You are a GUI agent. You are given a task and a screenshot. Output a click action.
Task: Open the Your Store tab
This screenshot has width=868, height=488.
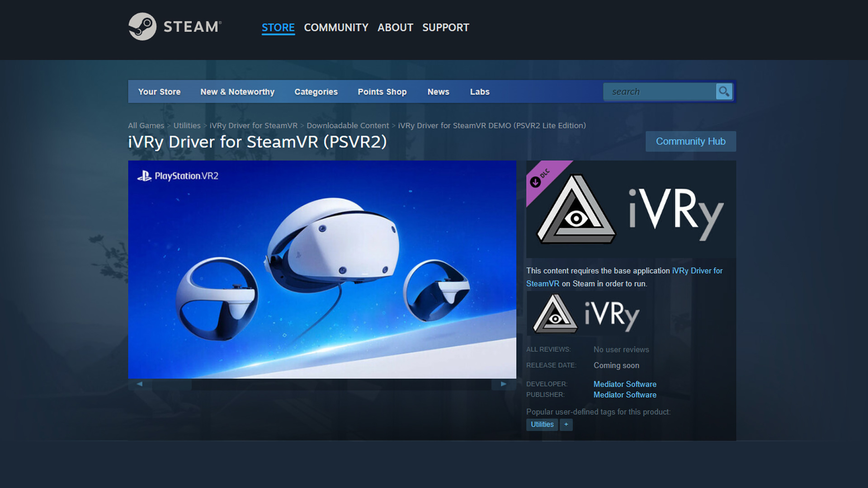coord(159,92)
